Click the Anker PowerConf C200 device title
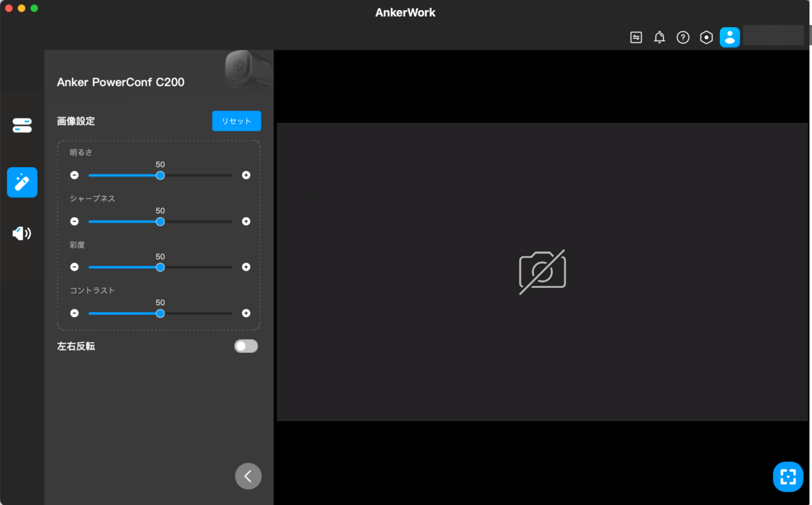Screen dimensions: 812x505 point(120,82)
